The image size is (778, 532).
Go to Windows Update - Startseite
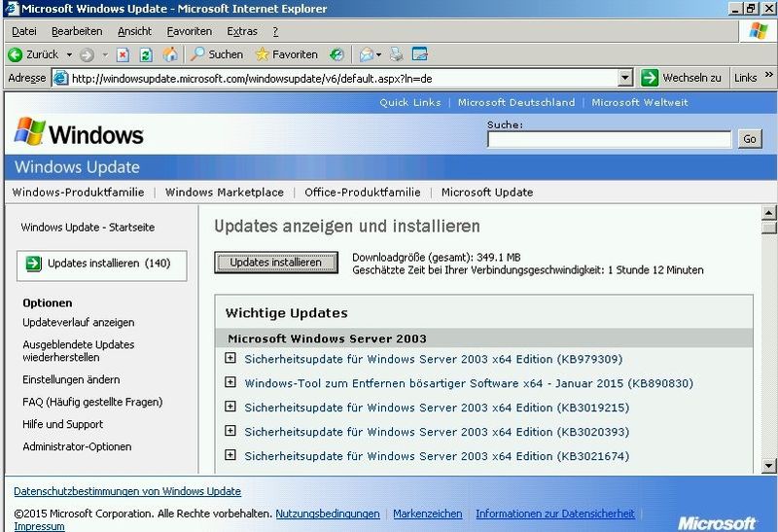click(x=88, y=228)
